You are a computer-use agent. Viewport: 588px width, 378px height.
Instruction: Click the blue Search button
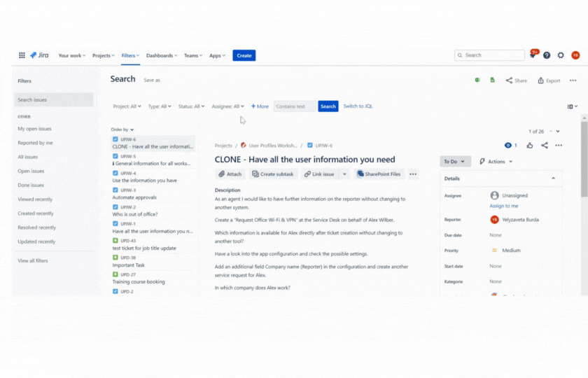point(328,106)
